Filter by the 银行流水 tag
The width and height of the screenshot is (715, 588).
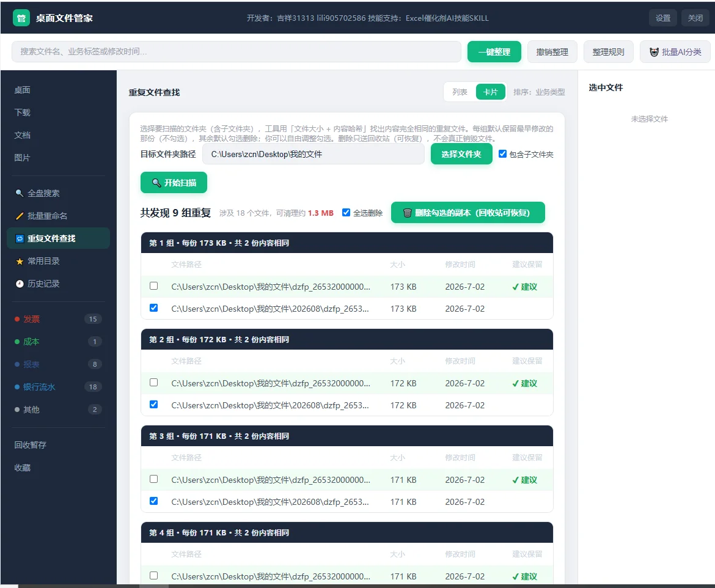(59, 387)
